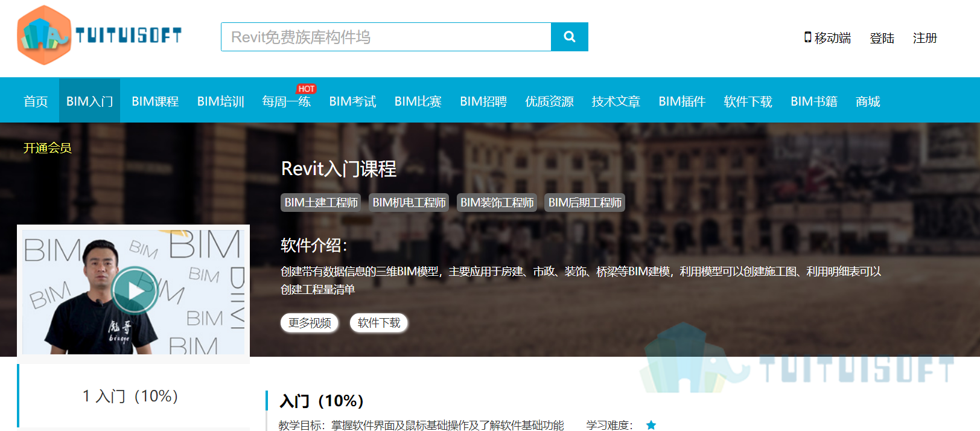Select 软件下载 in navigation bar

coord(748,101)
